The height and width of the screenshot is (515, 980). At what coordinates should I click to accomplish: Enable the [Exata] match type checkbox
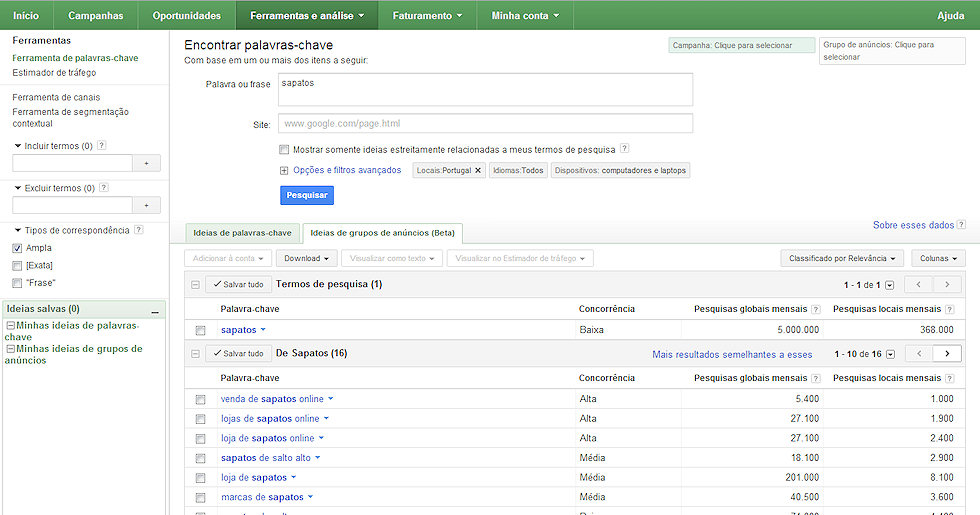[x=17, y=265]
